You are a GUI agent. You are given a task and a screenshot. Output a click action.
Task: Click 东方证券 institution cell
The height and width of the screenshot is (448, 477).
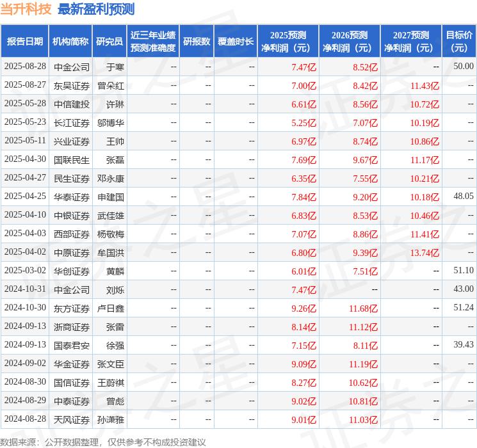(x=72, y=308)
